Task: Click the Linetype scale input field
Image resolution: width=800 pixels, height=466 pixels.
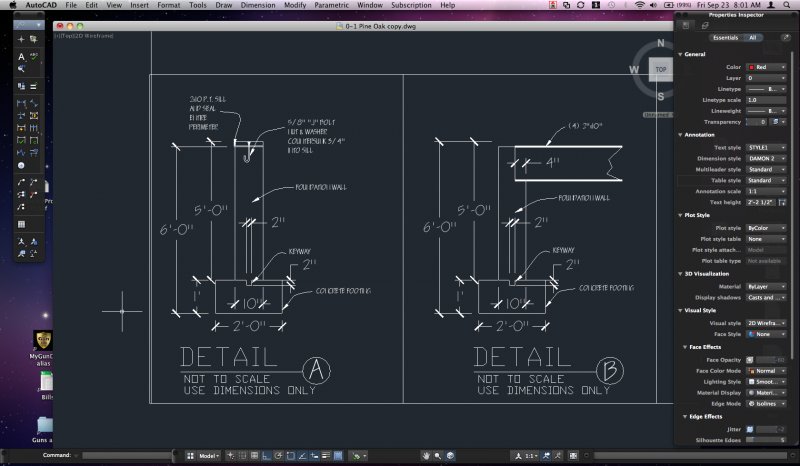Action: pos(765,100)
